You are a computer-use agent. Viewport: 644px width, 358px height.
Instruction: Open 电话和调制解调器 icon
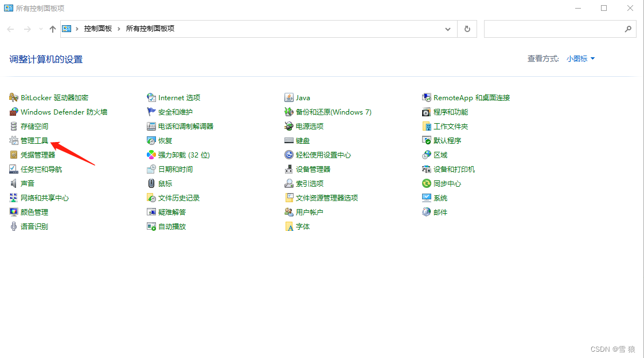[151, 127]
